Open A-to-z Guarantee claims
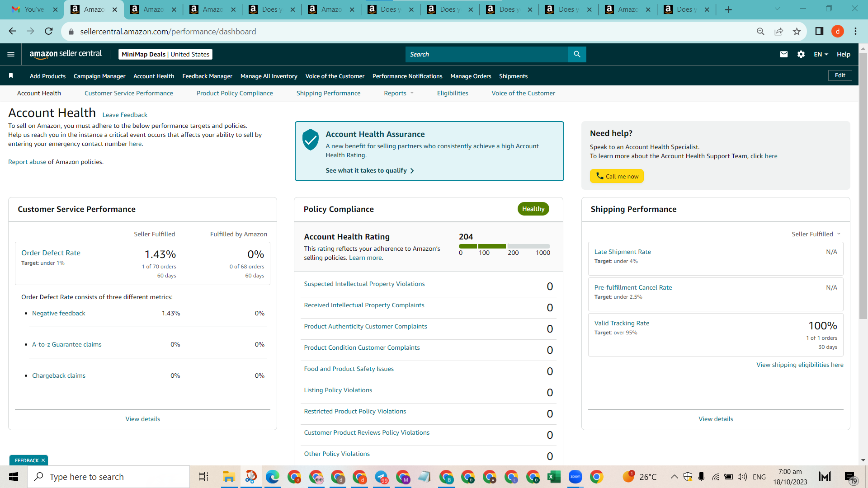Screen dimensions: 868x488 [x=66, y=344]
